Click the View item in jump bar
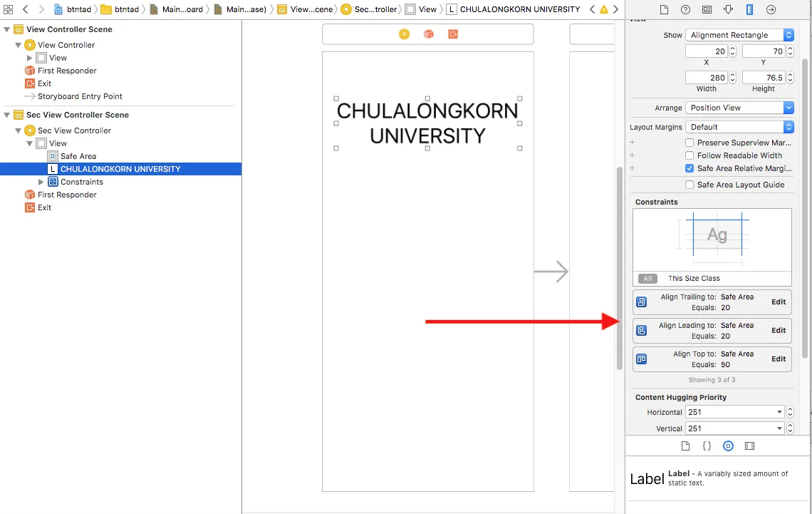812x514 pixels. coord(422,9)
